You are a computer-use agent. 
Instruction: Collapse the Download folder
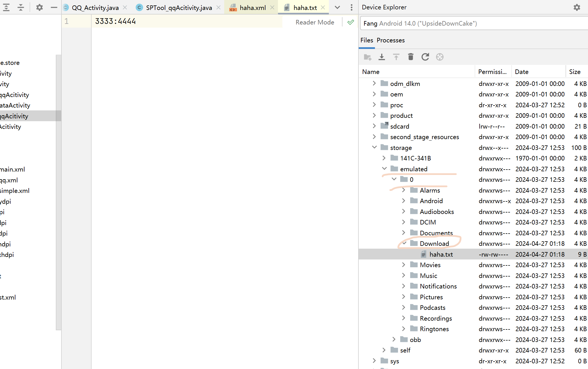click(x=404, y=243)
